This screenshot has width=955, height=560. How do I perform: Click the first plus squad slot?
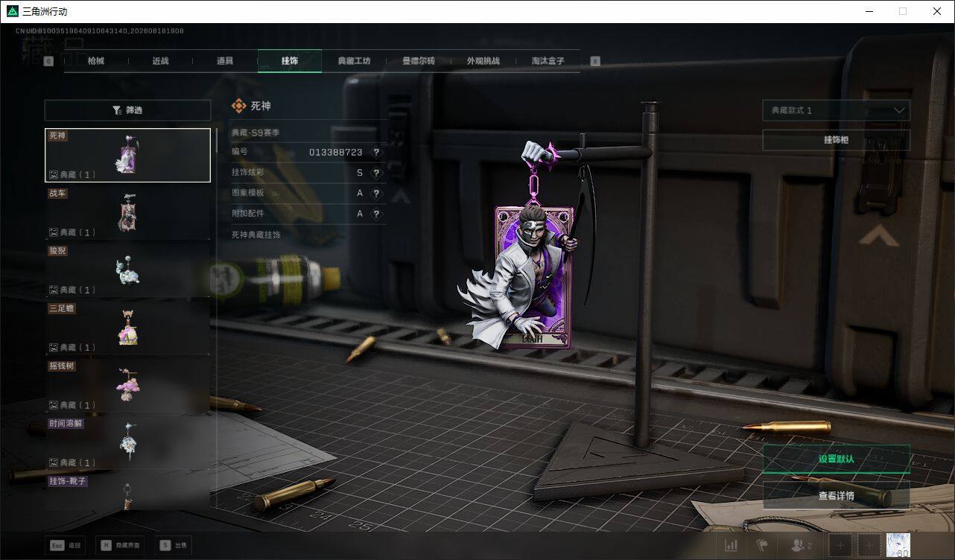840,546
